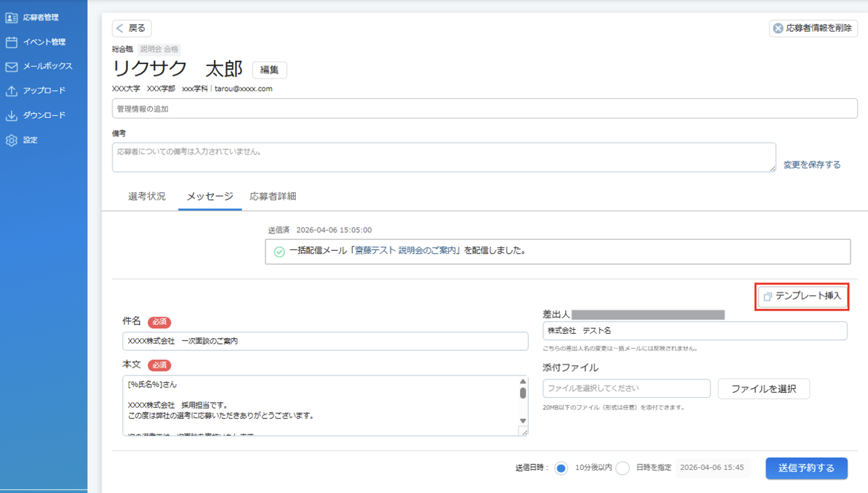Switch to the 応募者詳細 tab
Screen dimensions: 868x493
coord(273,197)
